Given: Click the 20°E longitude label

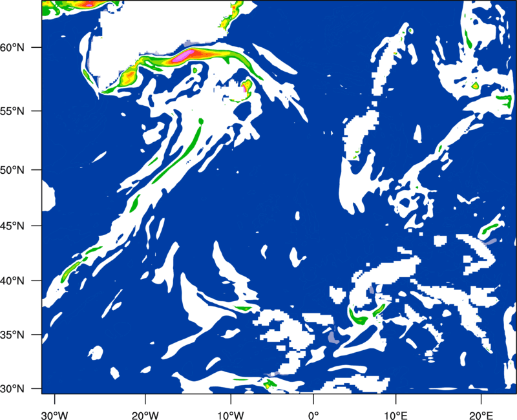Looking at the screenshot, I should 481,415.
